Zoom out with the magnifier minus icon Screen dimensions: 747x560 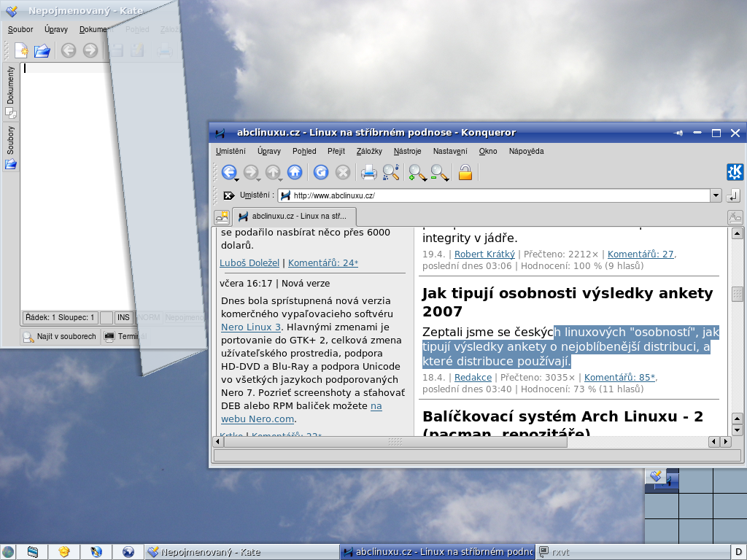(438, 172)
